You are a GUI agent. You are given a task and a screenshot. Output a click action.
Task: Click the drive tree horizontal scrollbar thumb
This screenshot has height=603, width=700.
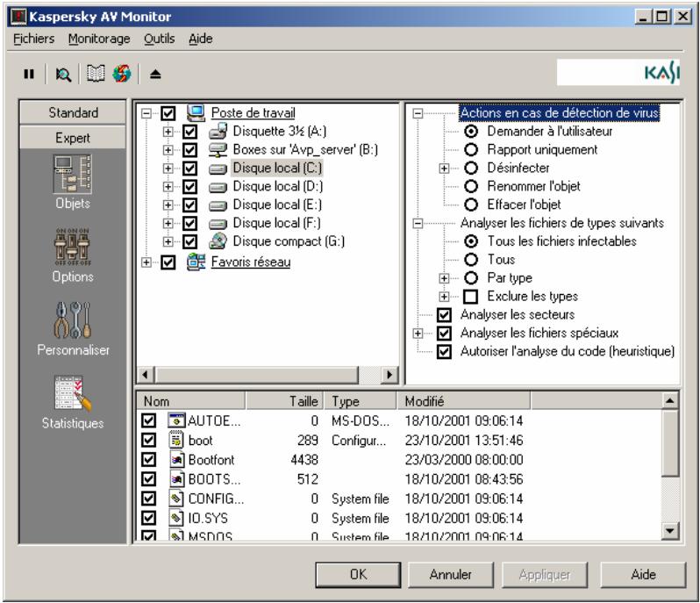coord(257,375)
